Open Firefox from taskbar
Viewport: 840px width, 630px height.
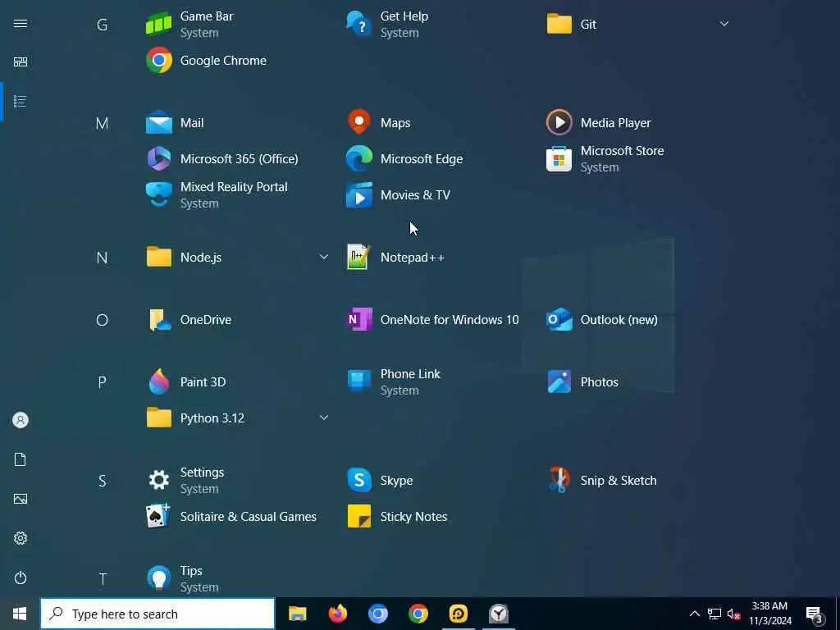click(x=337, y=614)
